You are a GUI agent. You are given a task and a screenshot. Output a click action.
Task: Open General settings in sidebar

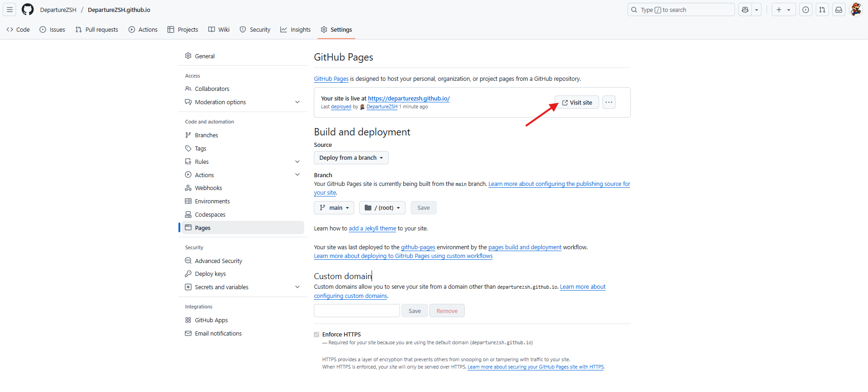[x=243, y=56]
